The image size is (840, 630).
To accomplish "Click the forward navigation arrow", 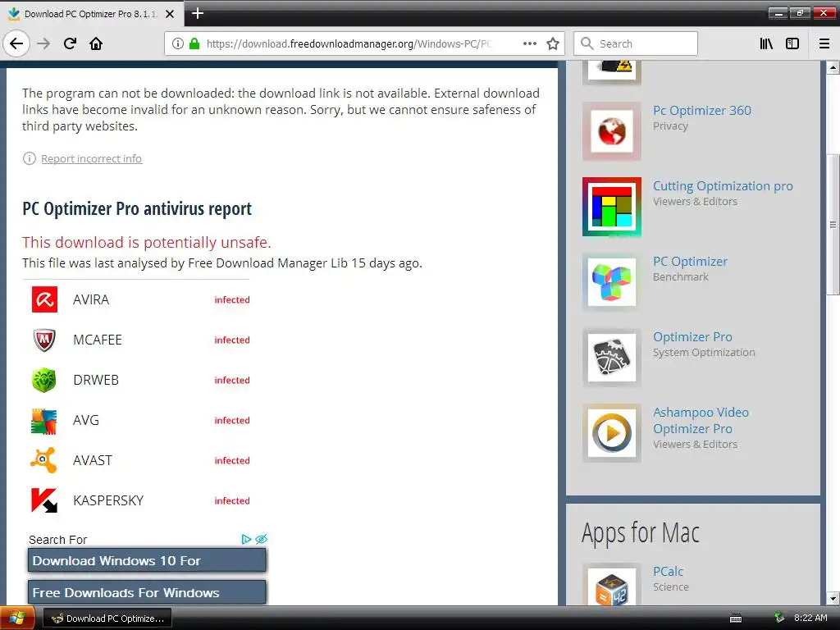I will pos(43,43).
